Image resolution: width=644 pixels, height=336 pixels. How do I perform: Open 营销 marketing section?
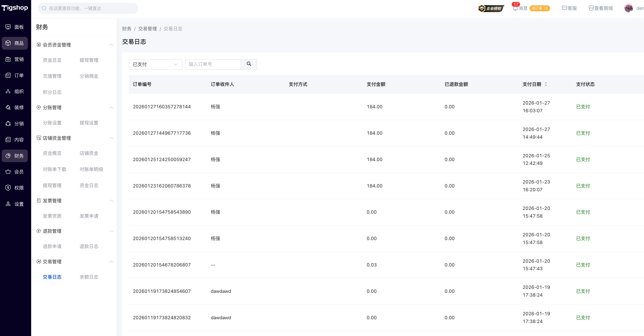coord(15,59)
